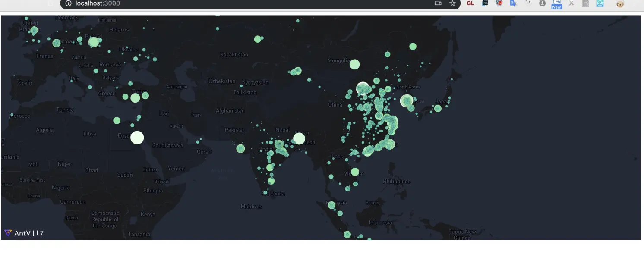Click the bookmark star icon in address bar
The image size is (644, 257).
click(452, 3)
